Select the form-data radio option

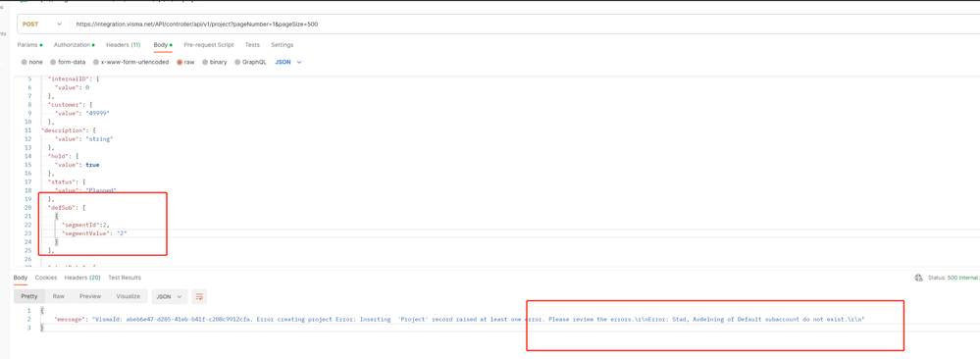pyautogui.click(x=53, y=63)
